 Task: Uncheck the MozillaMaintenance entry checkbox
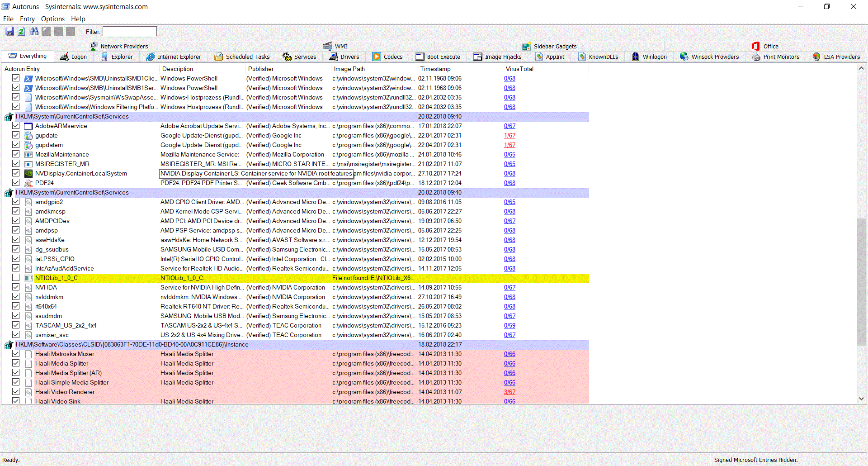click(16, 154)
